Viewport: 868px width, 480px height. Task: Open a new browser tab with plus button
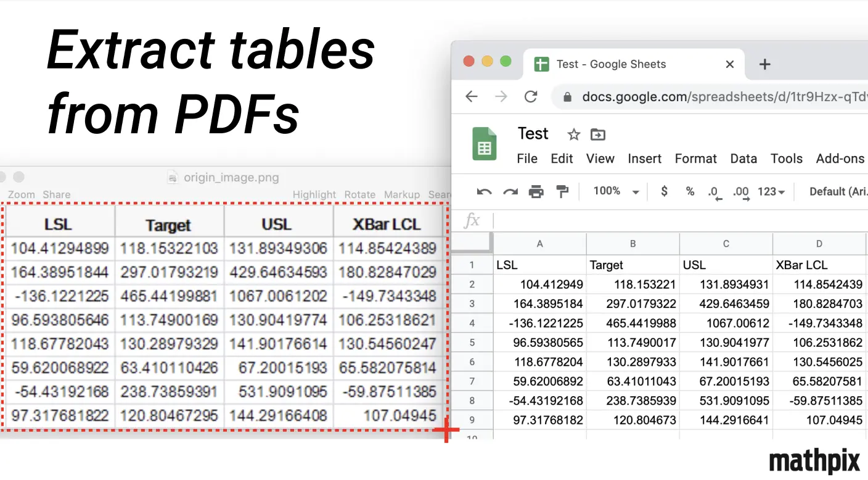[764, 64]
